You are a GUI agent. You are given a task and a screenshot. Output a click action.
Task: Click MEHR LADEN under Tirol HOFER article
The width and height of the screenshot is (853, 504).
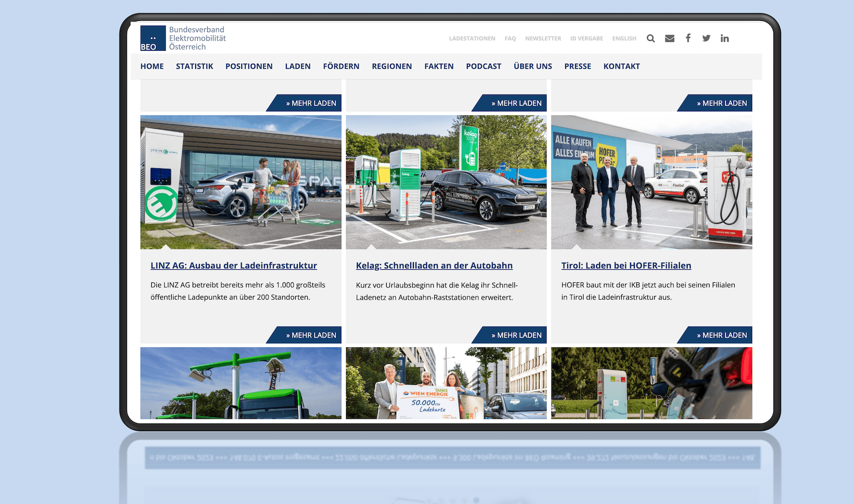pos(716,335)
